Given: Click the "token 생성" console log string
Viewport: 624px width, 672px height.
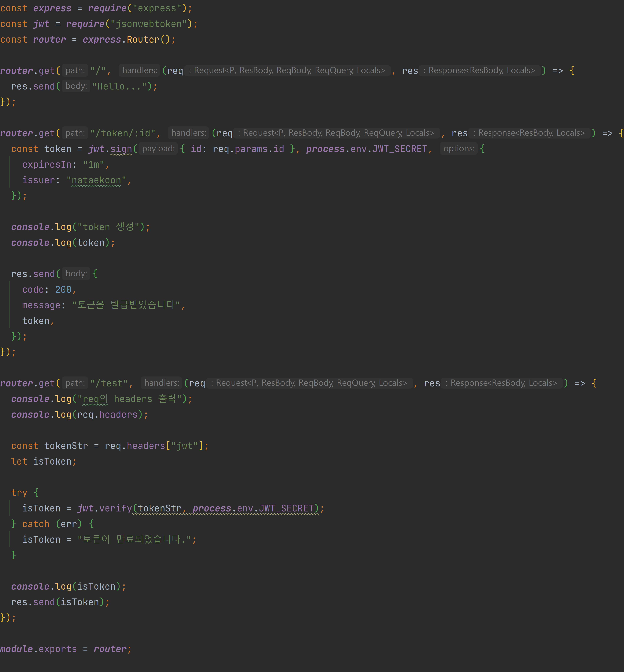Looking at the screenshot, I should coord(108,227).
